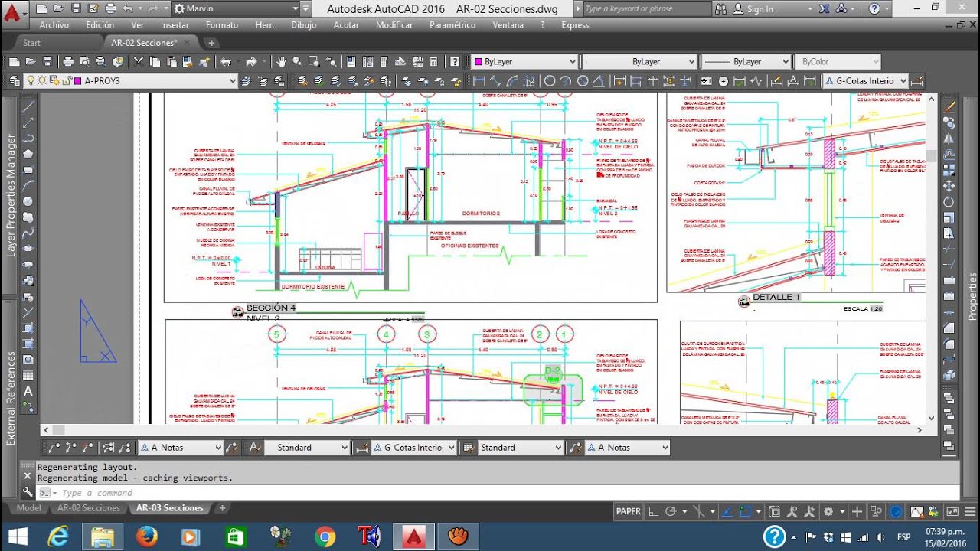
Task: Click the Autodesk Exchange X icon
Action: click(824, 9)
